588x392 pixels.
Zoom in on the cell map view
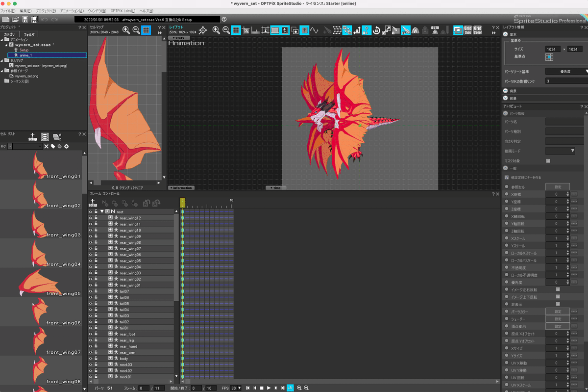(x=126, y=30)
